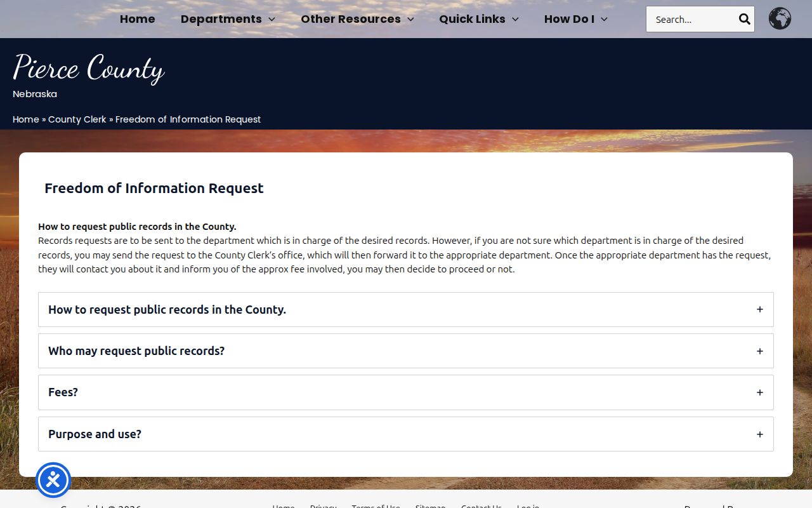Click the Pierce County site title

tap(89, 68)
